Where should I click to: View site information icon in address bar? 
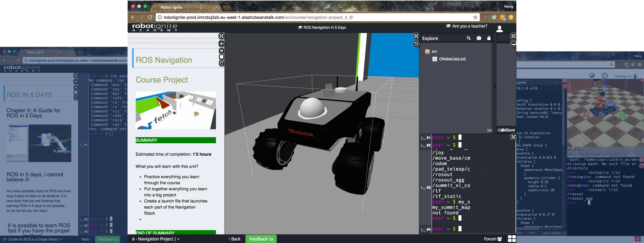(159, 17)
